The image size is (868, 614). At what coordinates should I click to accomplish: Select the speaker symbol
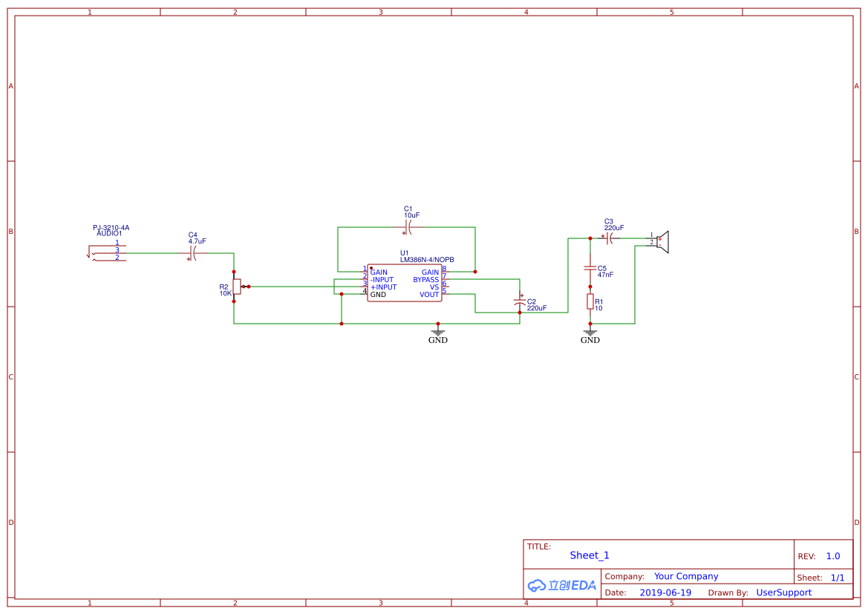662,242
